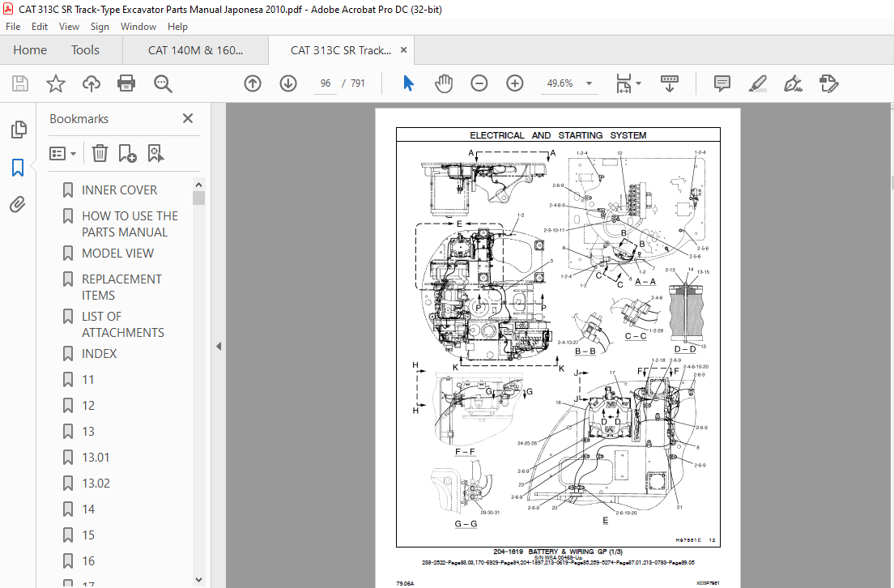Select bookmark 15

[87, 535]
